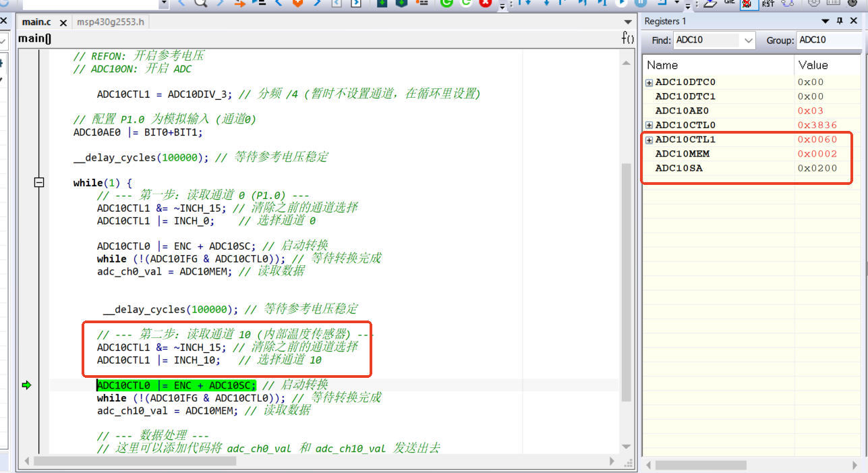The height and width of the screenshot is (473, 868).
Task: Expand the ADC10CTL1 register
Action: tap(649, 140)
